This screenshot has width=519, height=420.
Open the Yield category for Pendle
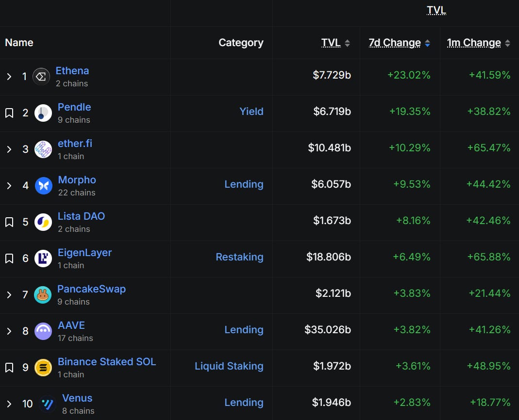[x=251, y=112]
